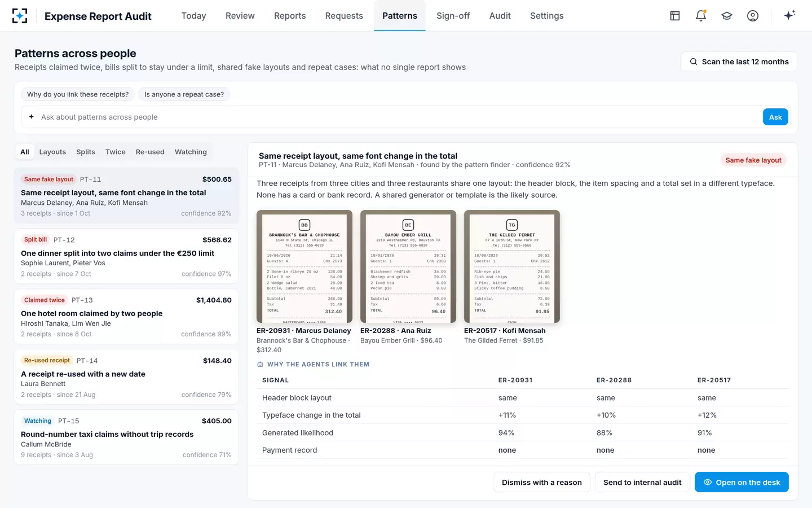The image size is (812, 508).
Task: Go to the Review tab
Action: [240, 16]
